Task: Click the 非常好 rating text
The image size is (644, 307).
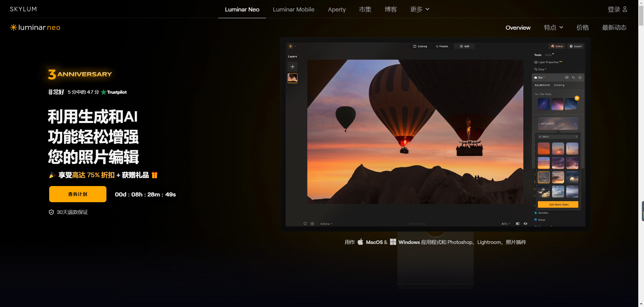Action: coord(56,92)
